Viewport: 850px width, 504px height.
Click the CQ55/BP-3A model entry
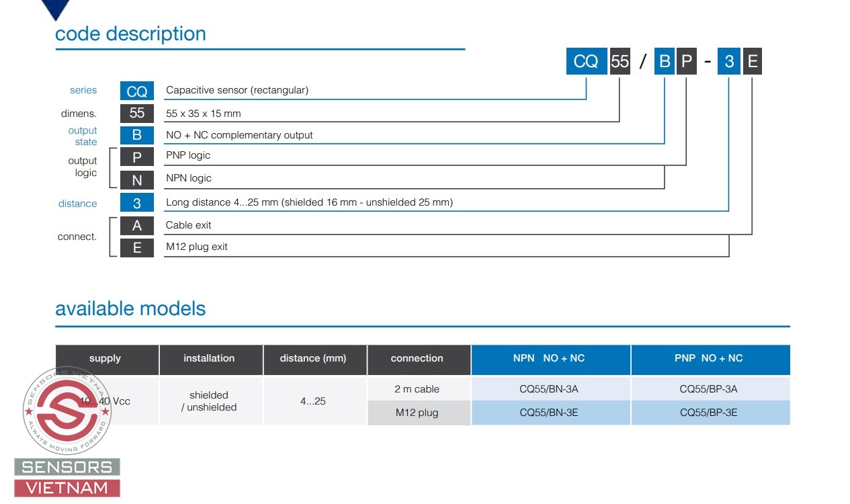(710, 389)
